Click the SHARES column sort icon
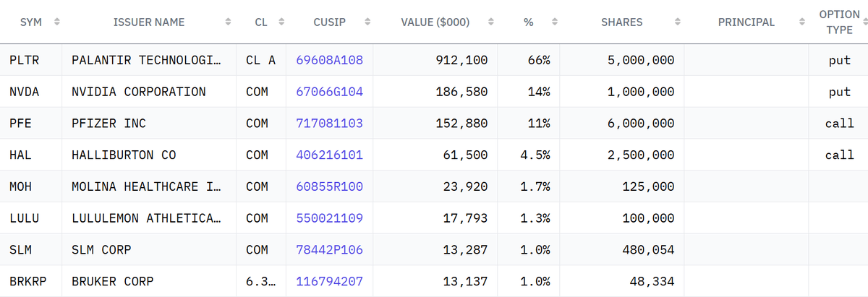 678,22
